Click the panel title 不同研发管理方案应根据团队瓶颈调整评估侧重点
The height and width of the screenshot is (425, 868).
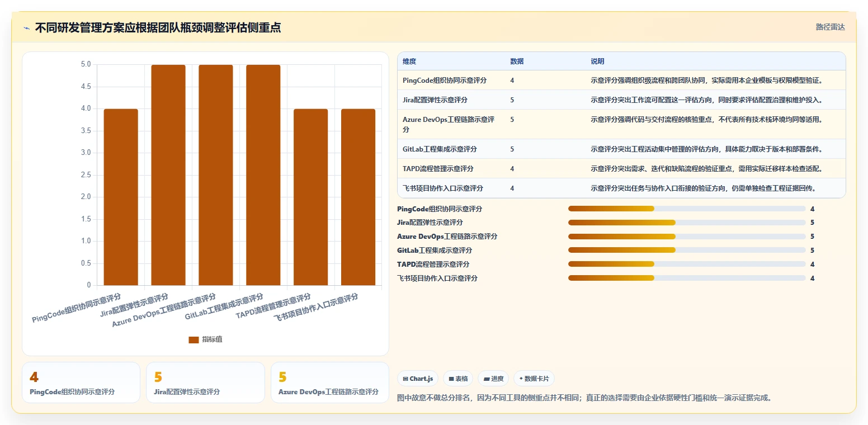(158, 27)
